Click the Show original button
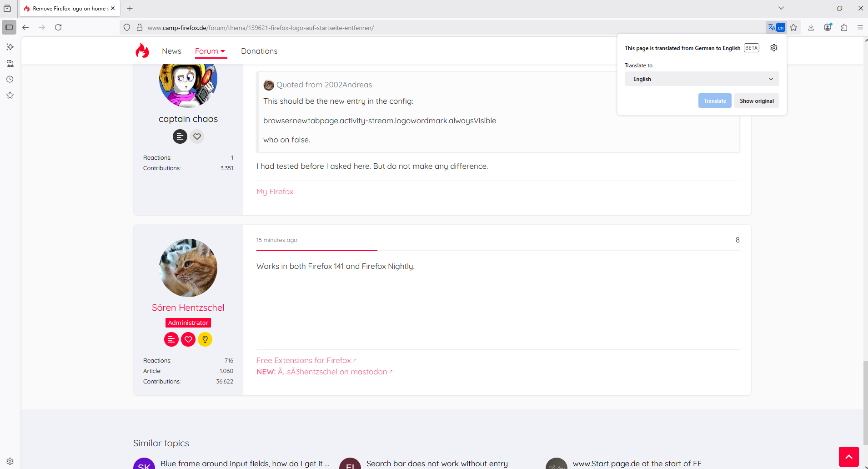The height and width of the screenshot is (469, 868). pyautogui.click(x=757, y=101)
